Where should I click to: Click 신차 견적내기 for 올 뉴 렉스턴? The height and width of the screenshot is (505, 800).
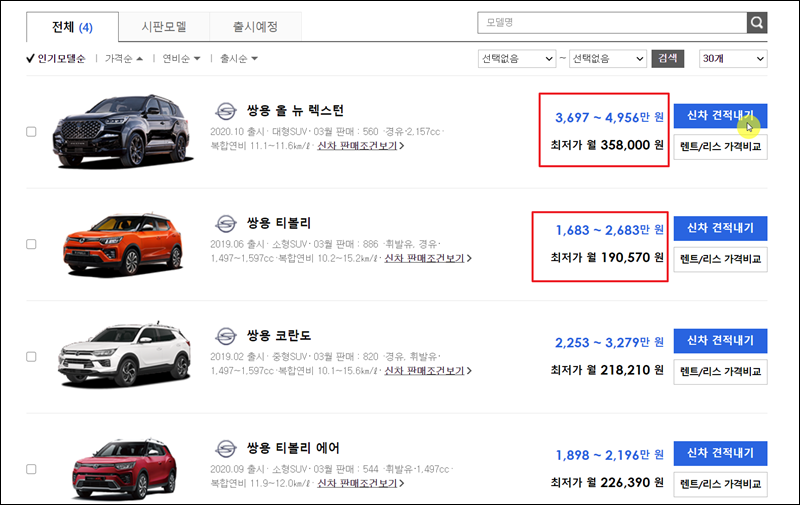tap(720, 116)
